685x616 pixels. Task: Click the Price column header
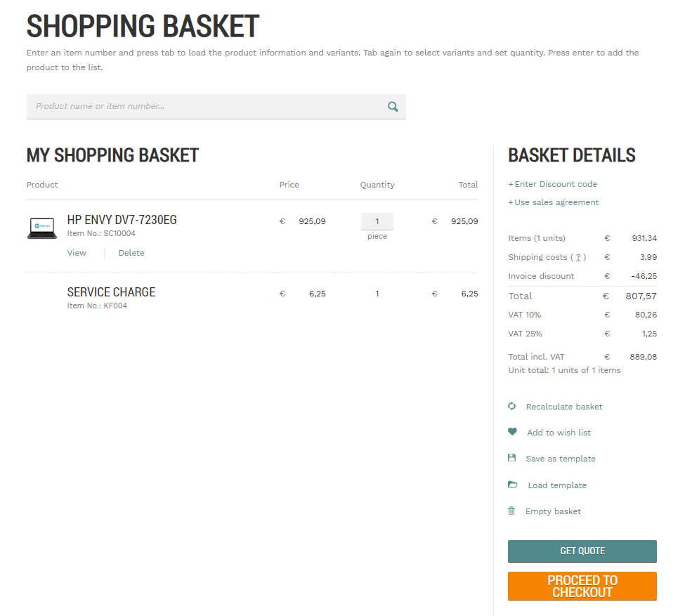pos(289,185)
